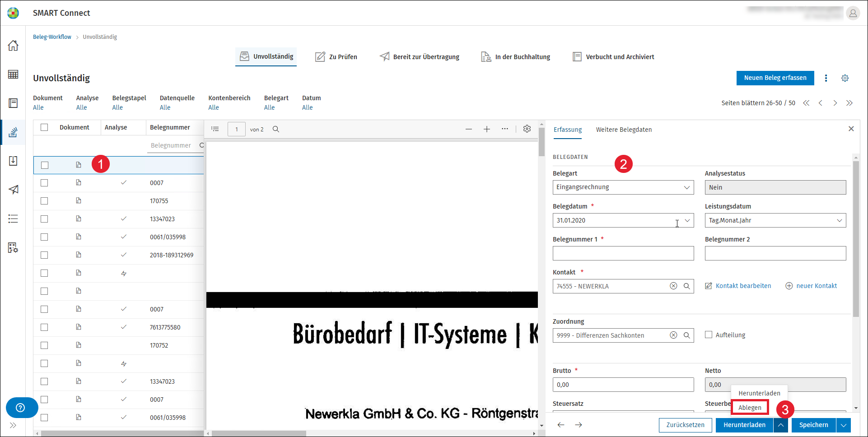868x437 pixels.
Task: Switch to the Unvollständig tab
Action: pyautogui.click(x=266, y=56)
